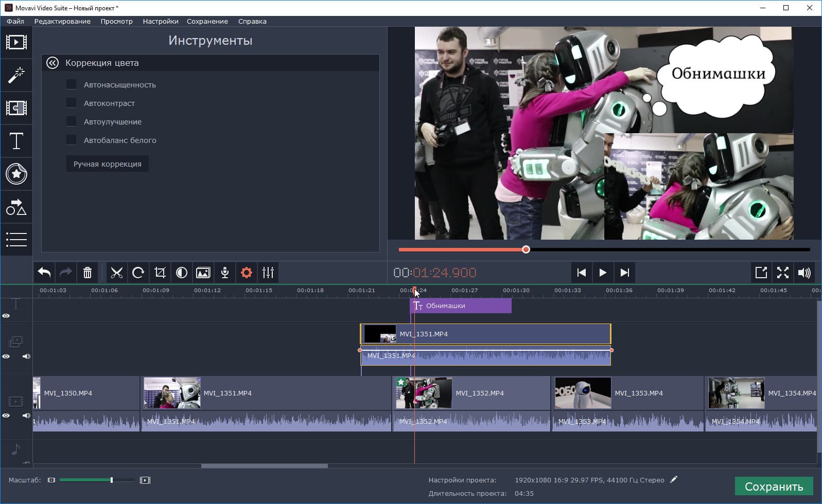822x504 pixels.
Task: Click the timeline horizontal scrollbar
Action: [264, 466]
